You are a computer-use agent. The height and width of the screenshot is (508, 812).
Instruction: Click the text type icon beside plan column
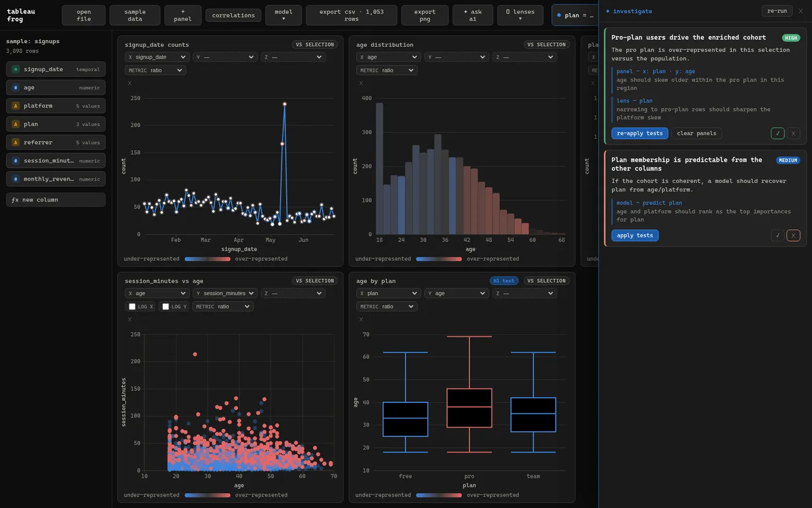point(16,124)
